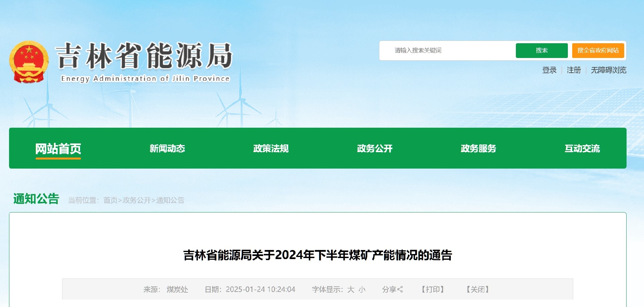644x307 pixels.
Task: Navigate to 政务服务 section
Action: (x=478, y=148)
